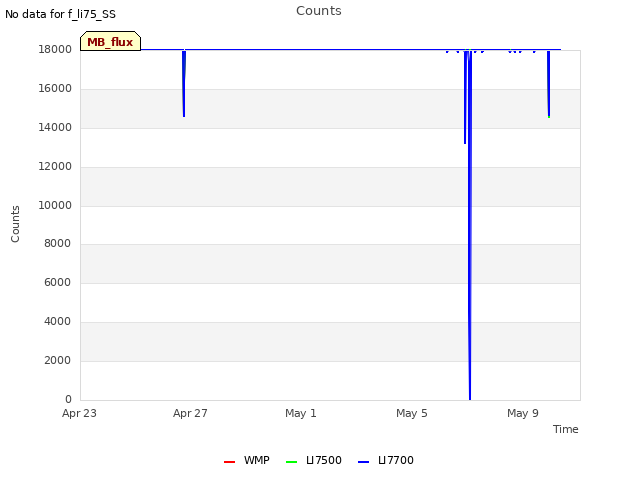Toggle the LI7700 series in the legend

[386, 460]
